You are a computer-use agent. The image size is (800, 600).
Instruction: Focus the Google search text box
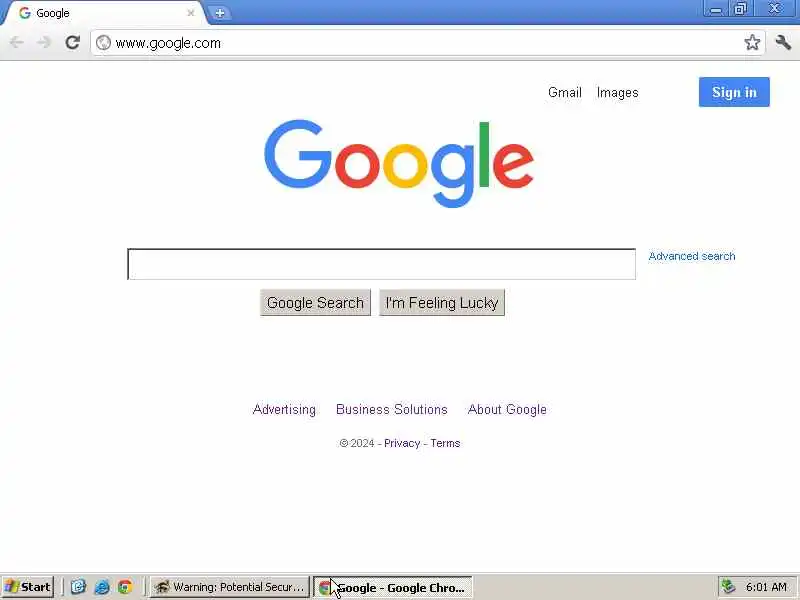click(382, 264)
